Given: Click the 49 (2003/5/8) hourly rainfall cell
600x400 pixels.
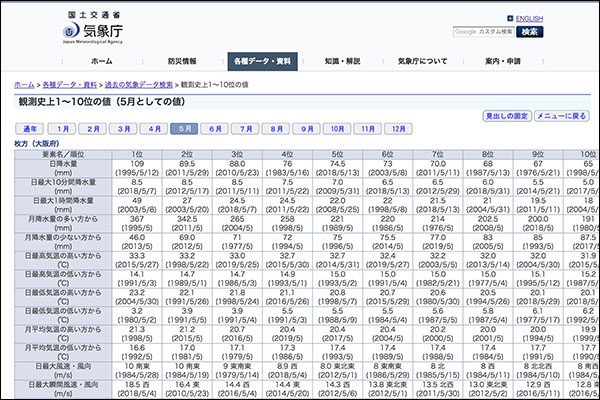Looking at the screenshot, I should [137, 205].
